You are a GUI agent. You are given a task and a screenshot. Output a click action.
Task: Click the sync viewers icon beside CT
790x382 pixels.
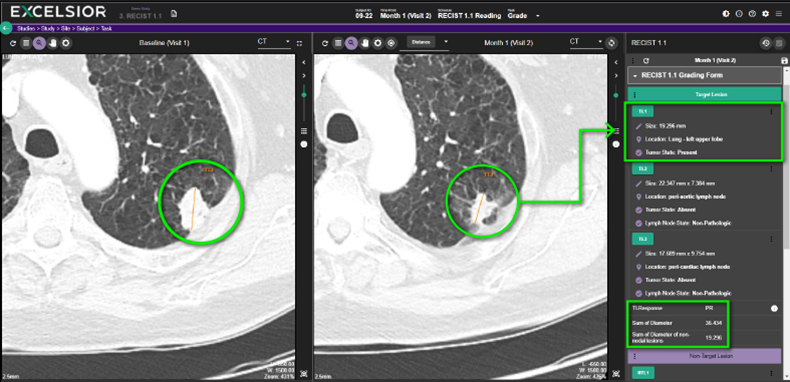pyautogui.click(x=611, y=43)
